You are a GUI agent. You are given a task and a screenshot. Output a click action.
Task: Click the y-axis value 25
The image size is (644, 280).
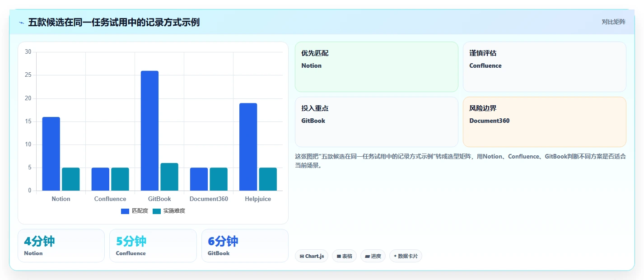tap(28, 75)
